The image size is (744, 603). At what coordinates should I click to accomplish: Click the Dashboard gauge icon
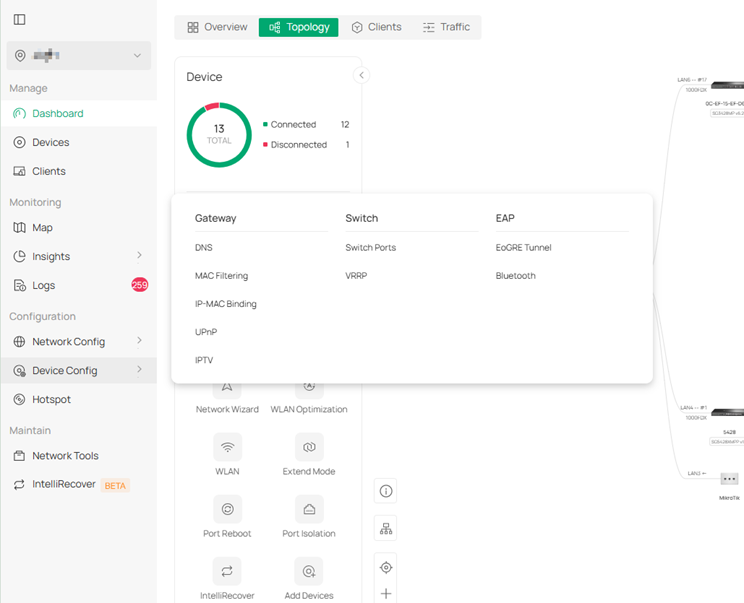(x=19, y=113)
